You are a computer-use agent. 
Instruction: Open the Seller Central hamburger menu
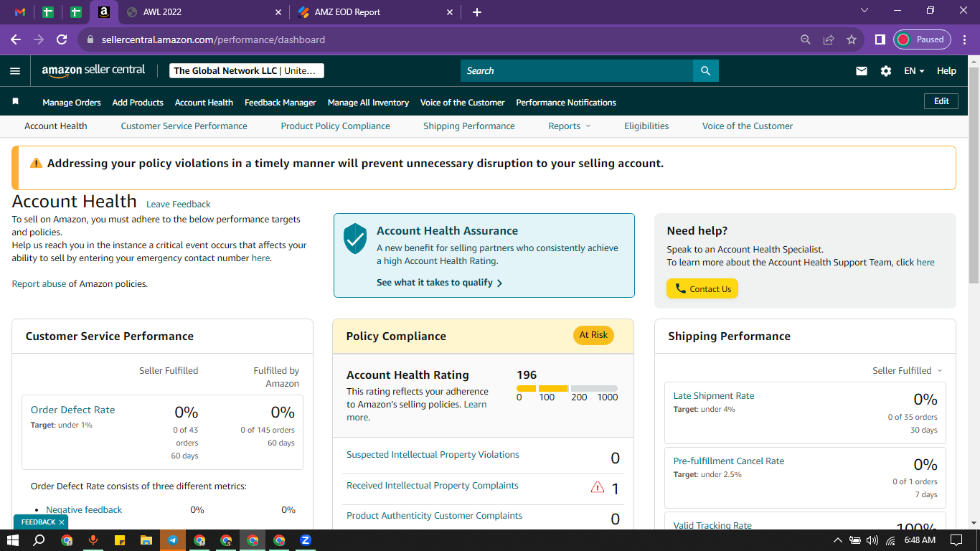click(15, 71)
